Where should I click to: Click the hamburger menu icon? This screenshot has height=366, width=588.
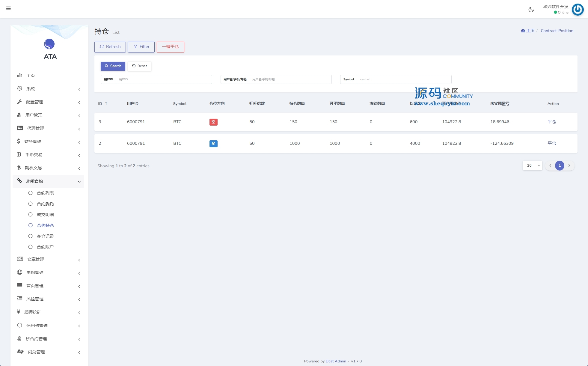coord(8,8)
